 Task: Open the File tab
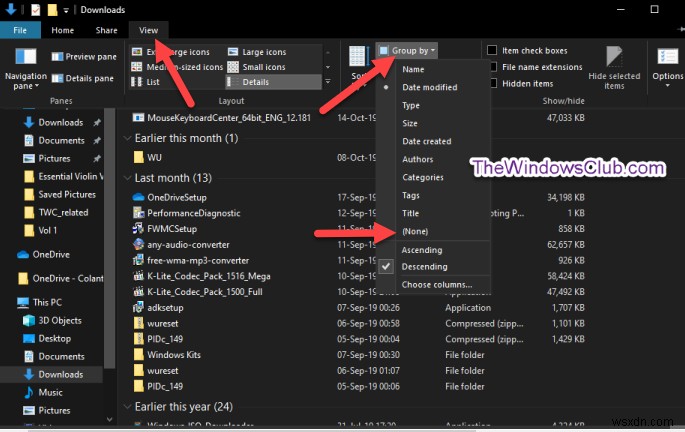[20, 30]
